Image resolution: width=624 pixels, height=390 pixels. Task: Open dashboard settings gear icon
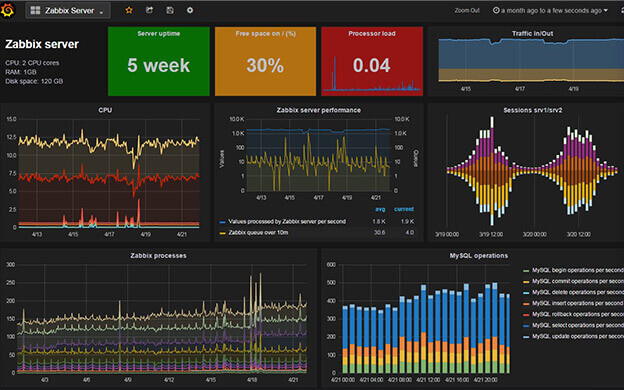(x=190, y=10)
